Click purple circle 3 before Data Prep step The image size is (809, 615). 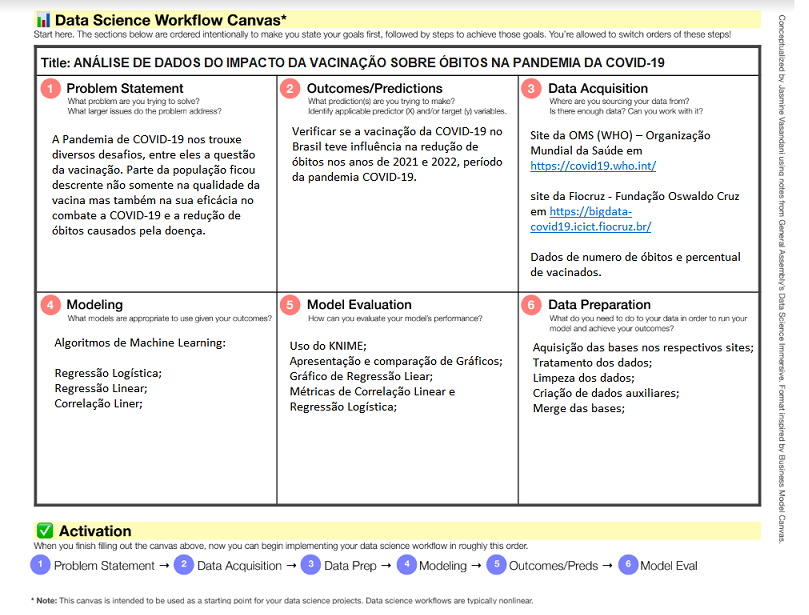point(311,565)
